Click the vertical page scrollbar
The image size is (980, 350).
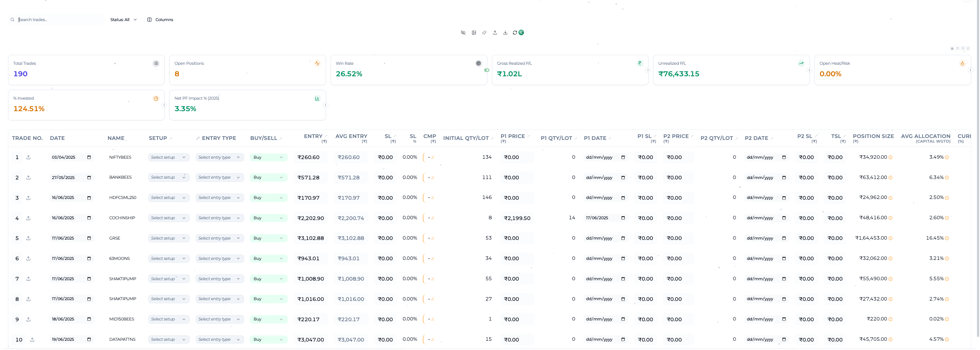point(978,169)
